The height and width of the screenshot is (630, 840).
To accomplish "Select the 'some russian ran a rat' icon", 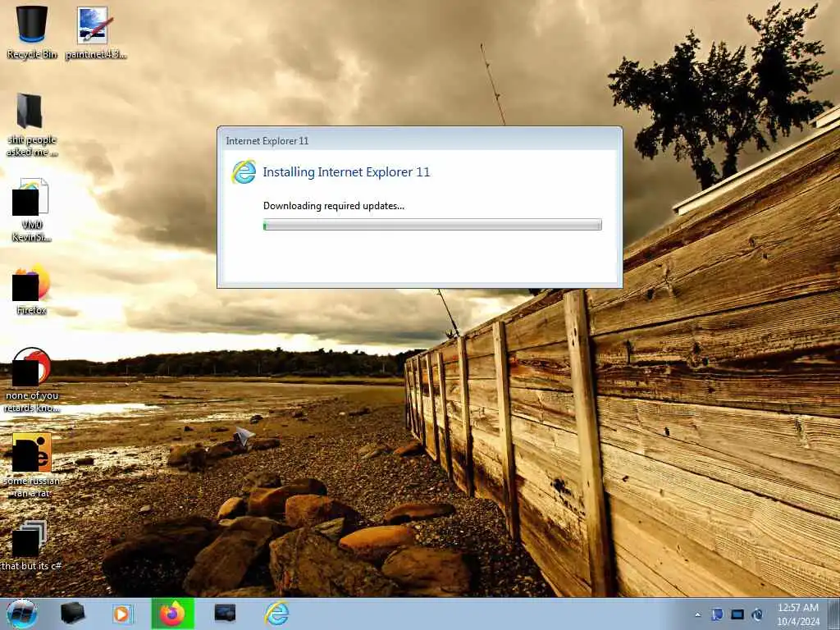I will 31,465.
